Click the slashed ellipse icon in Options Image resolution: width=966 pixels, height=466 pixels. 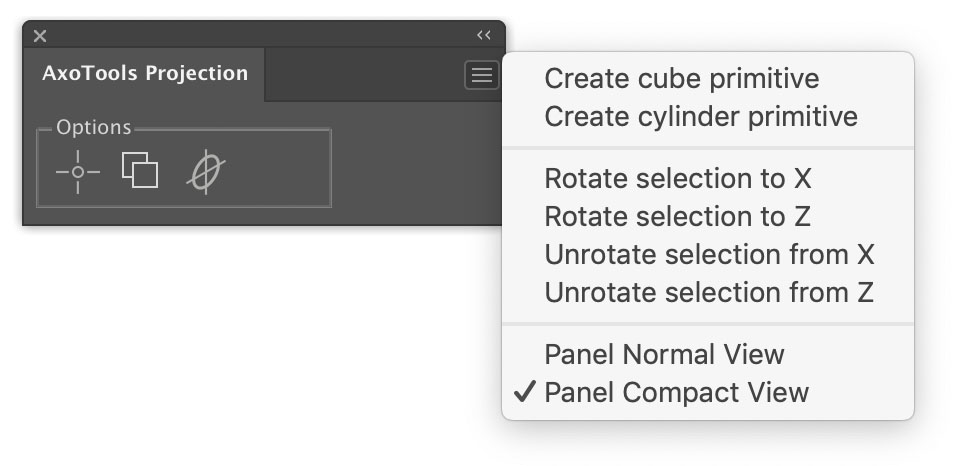206,172
